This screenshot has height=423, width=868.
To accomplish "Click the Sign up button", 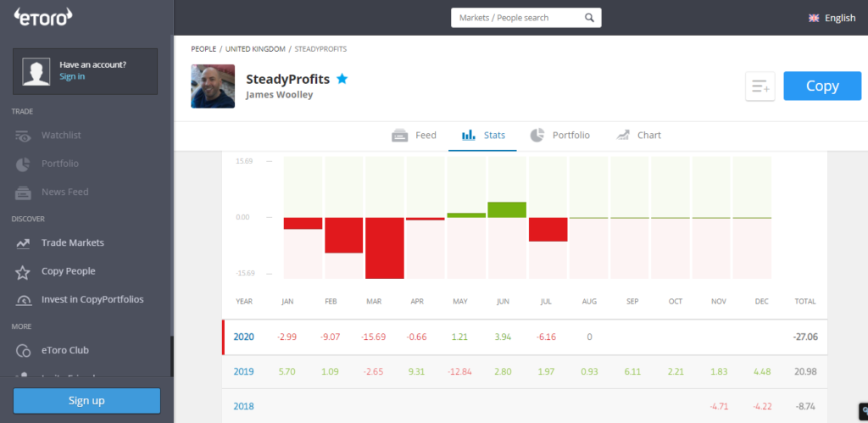I will [x=87, y=400].
